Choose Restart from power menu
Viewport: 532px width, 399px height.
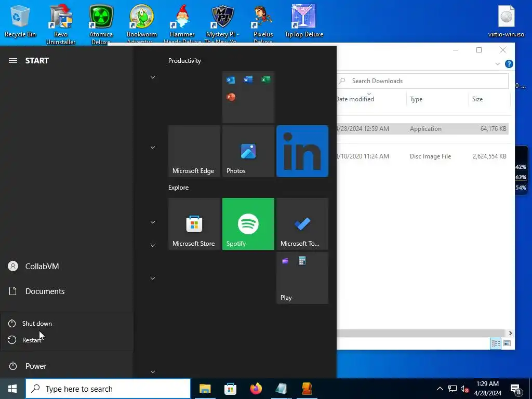[67, 340]
